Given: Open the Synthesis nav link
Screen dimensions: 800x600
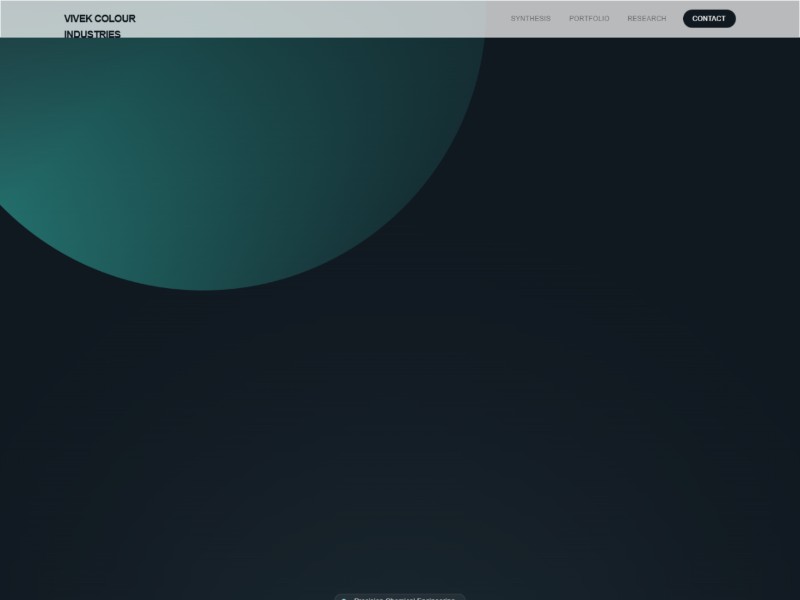Looking at the screenshot, I should [x=530, y=19].
